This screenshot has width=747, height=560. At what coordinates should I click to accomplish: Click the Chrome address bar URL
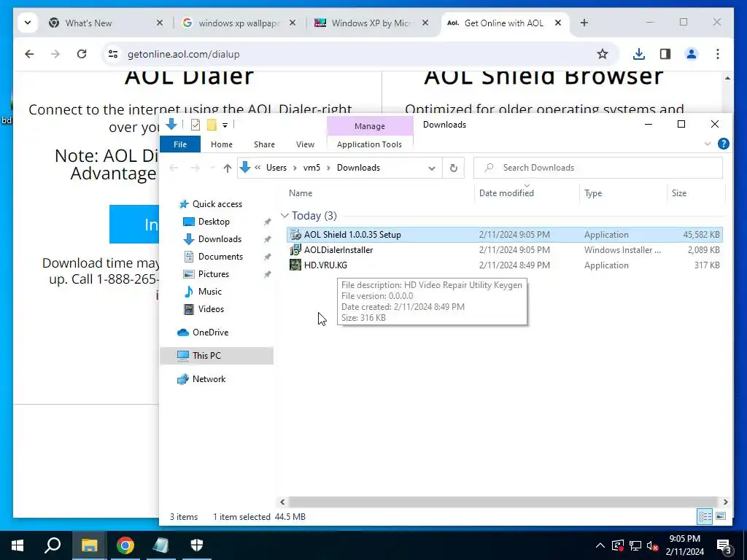pos(183,54)
